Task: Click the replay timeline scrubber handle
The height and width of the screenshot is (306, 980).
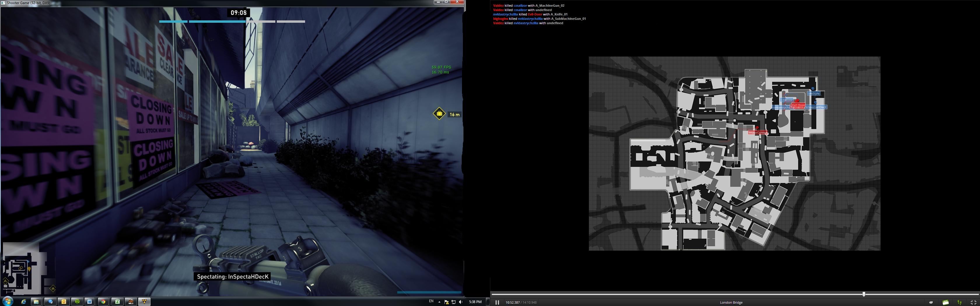Action: click(864, 294)
